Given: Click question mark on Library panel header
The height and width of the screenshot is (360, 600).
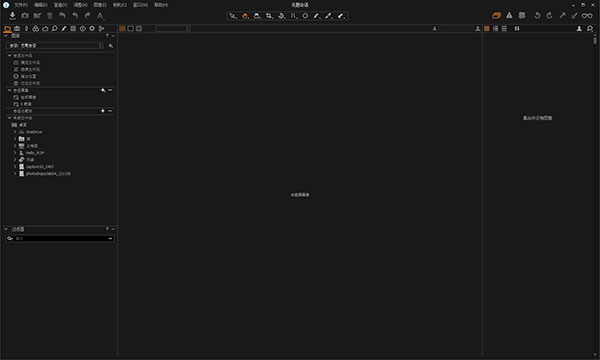Looking at the screenshot, I should pyautogui.click(x=107, y=36).
